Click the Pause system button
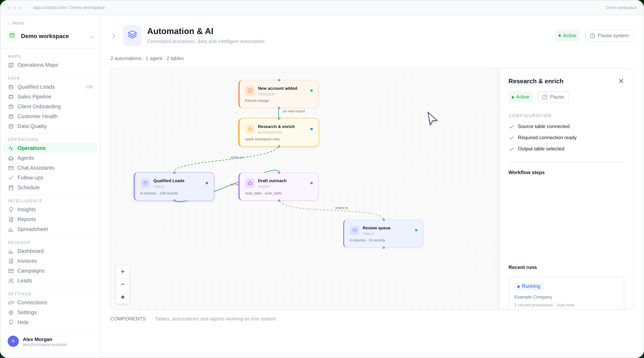The width and height of the screenshot is (644, 358). coord(609,36)
